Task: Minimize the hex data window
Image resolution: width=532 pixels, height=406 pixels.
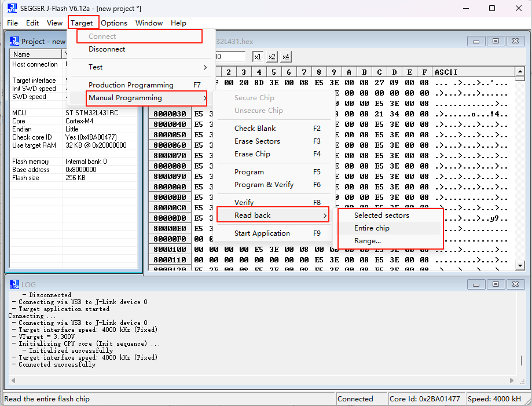Action: [x=476, y=41]
